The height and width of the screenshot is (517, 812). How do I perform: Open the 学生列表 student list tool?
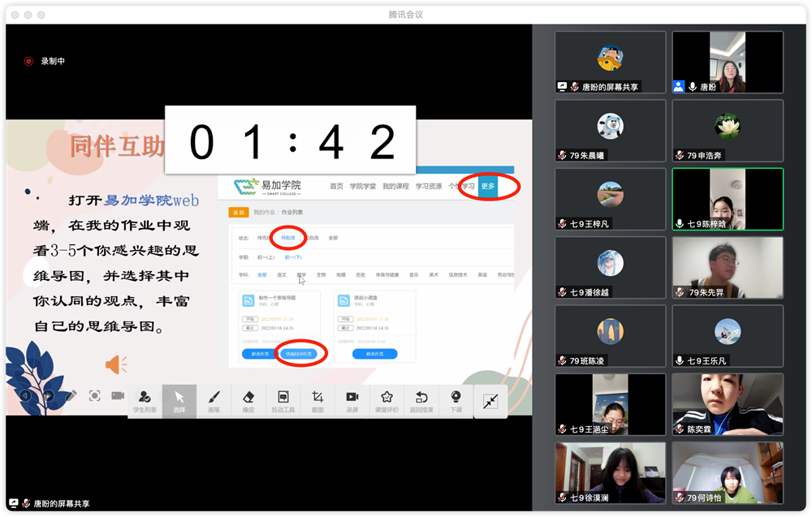145,401
